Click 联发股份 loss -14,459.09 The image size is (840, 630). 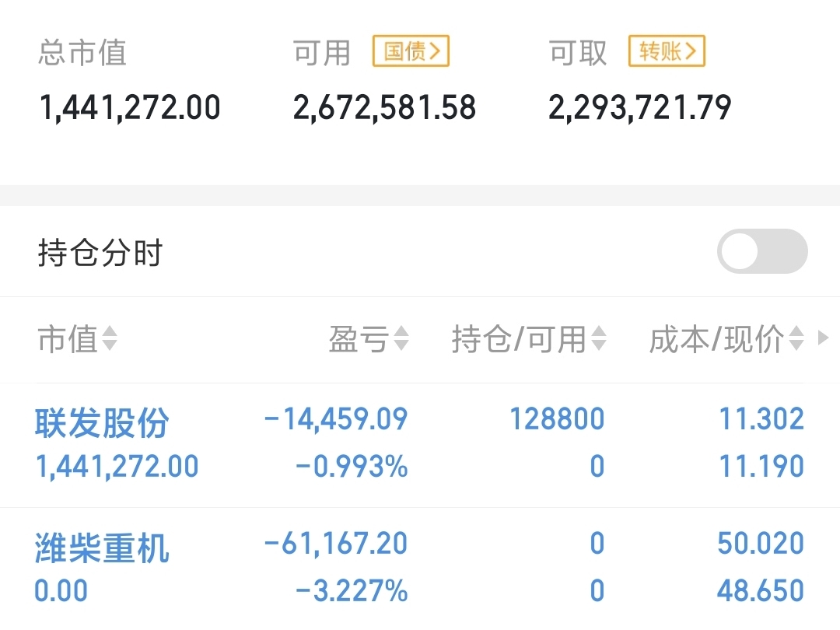click(336, 419)
